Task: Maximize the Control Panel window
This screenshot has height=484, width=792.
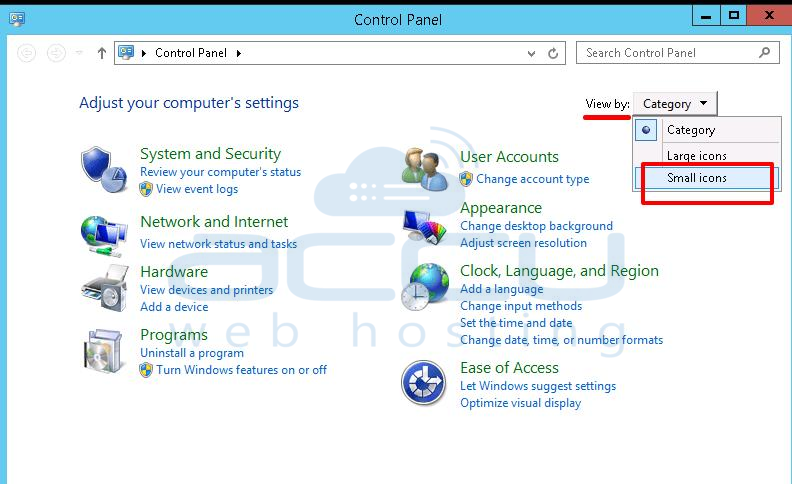Action: (733, 16)
